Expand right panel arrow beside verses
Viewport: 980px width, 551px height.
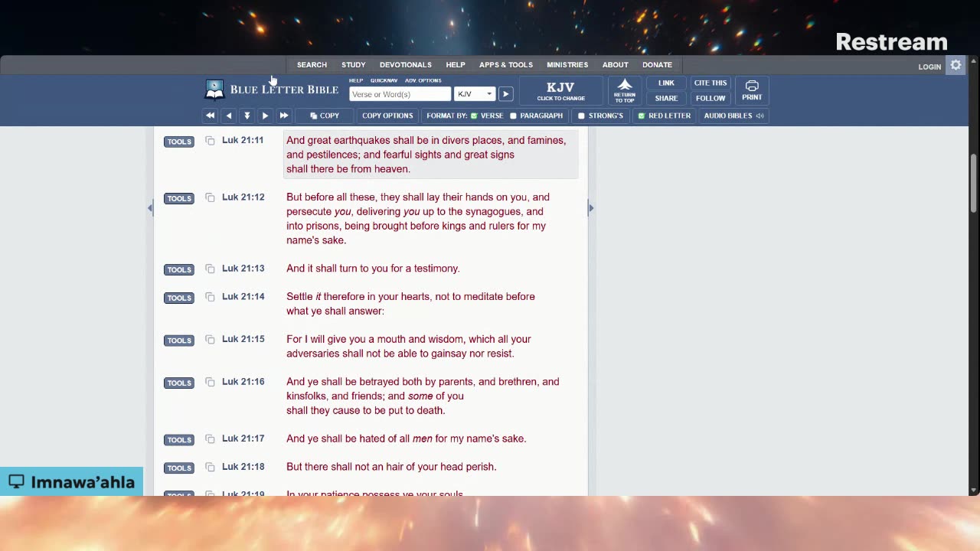point(590,207)
